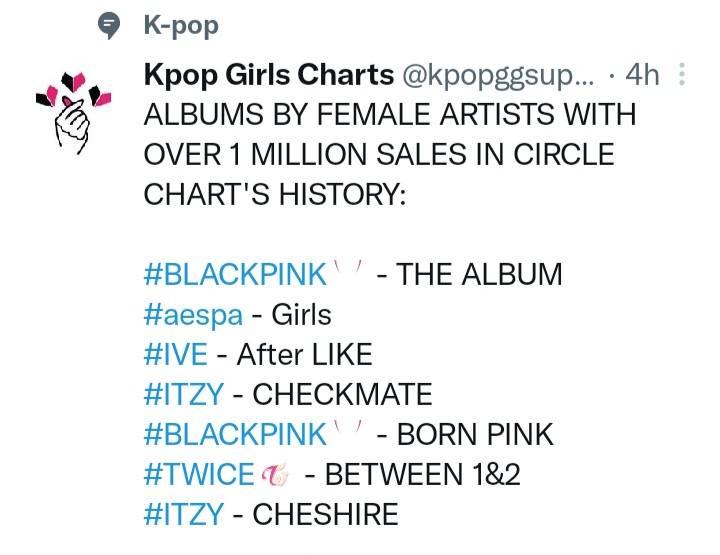This screenshot has width=720, height=555.
Task: Open the tweet three-dot more menu
Action: click(x=682, y=74)
